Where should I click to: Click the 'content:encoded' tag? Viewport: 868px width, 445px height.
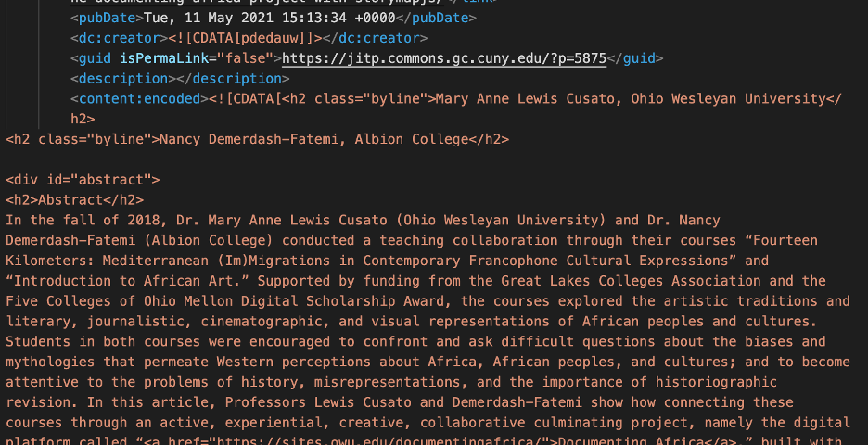(x=139, y=98)
